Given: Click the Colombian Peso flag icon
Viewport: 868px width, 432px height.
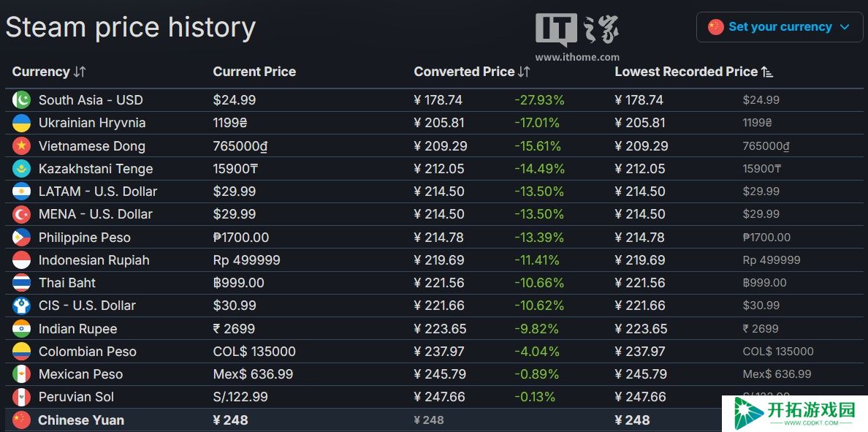Looking at the screenshot, I should (22, 352).
